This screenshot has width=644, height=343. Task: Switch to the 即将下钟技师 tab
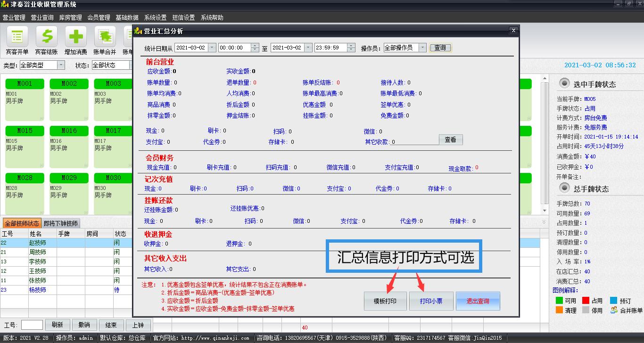(61, 223)
